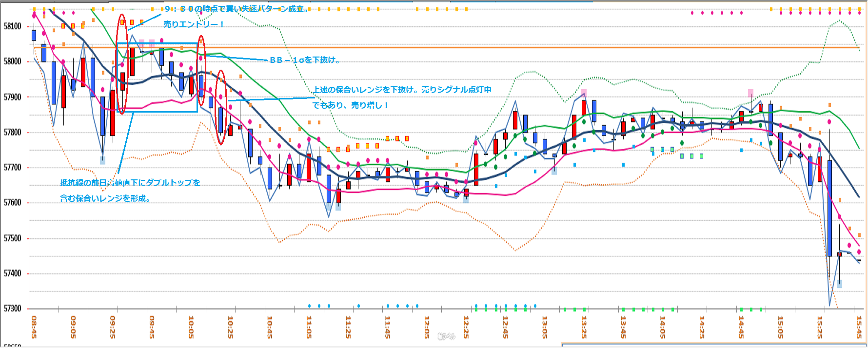
Task: Click the light blue square marker below the 12:25 candle
Action: (x=466, y=199)
